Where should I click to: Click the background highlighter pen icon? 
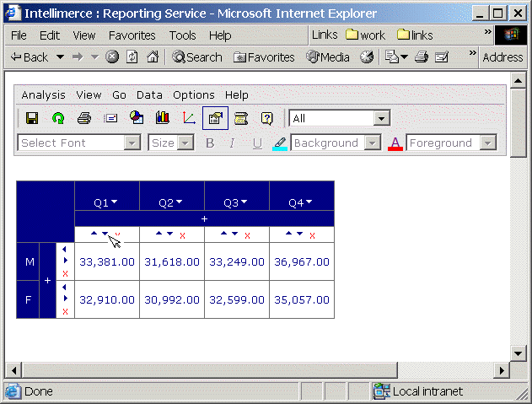pos(280,143)
